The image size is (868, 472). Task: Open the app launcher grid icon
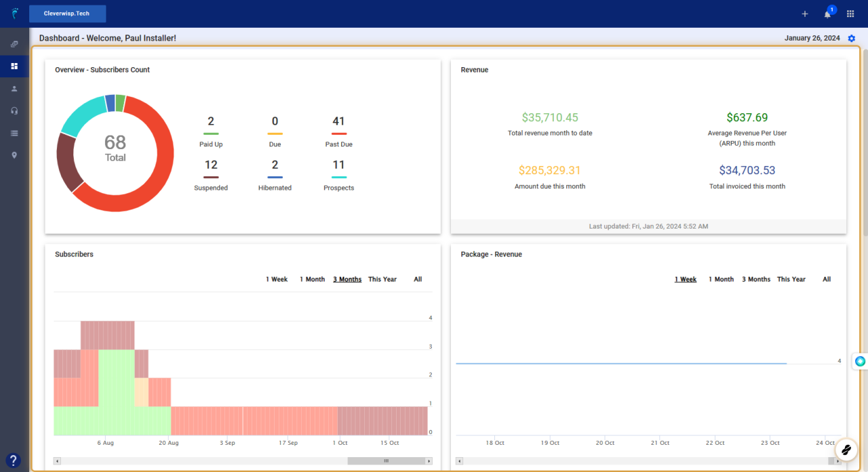click(x=850, y=14)
